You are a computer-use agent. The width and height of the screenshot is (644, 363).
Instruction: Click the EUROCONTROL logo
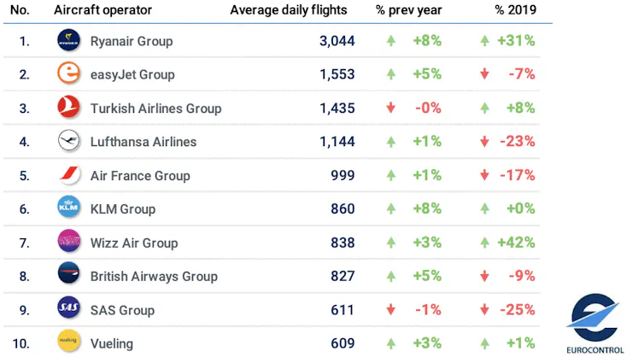click(x=594, y=324)
